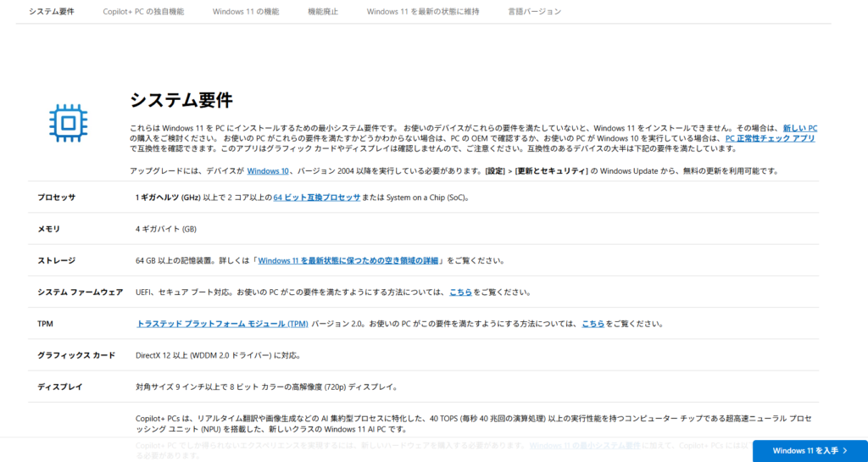The width and height of the screenshot is (868, 462).
Task: Click the Windows 10 hyperlink
Action: (267, 170)
